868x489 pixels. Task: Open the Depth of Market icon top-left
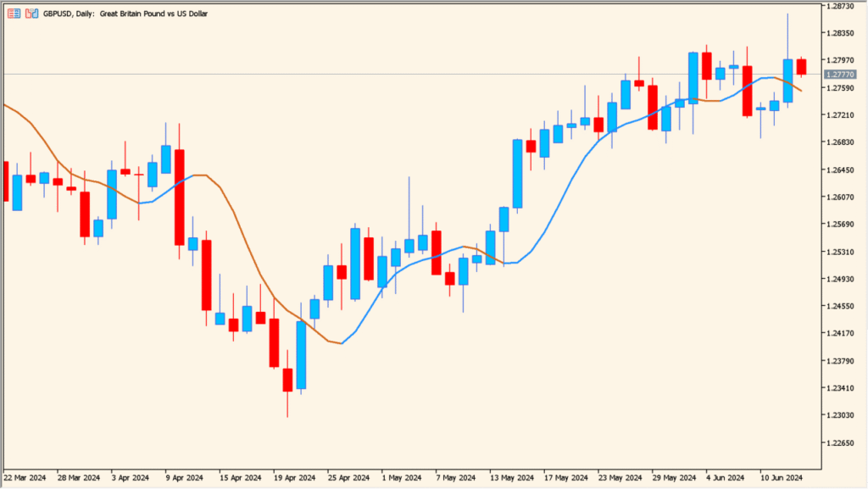[x=13, y=14]
